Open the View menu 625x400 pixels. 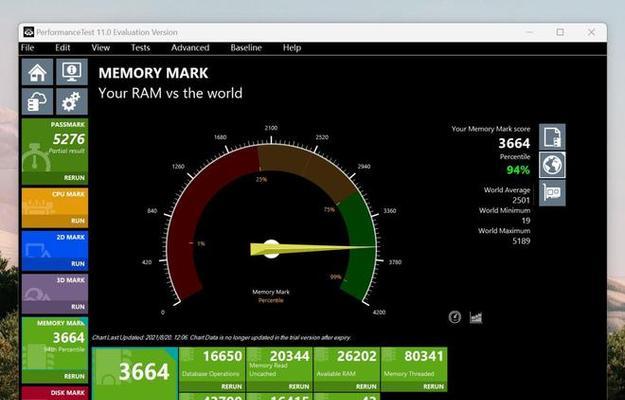[x=100, y=48]
